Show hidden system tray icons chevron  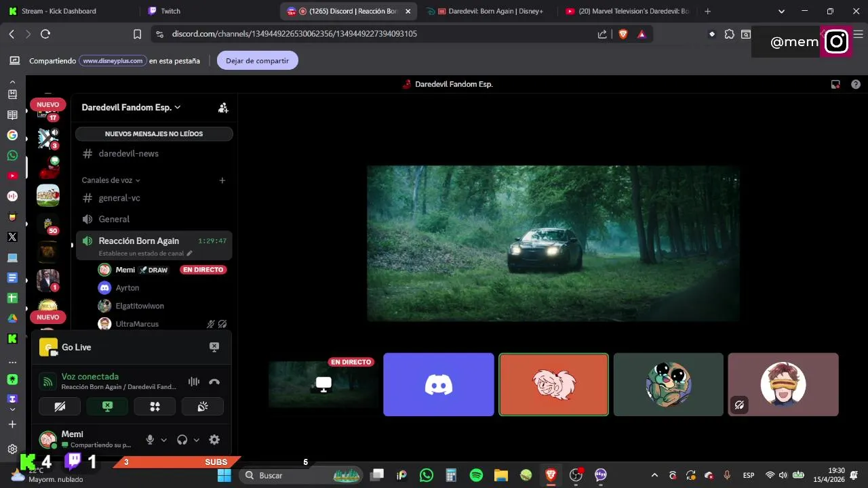[654, 475]
